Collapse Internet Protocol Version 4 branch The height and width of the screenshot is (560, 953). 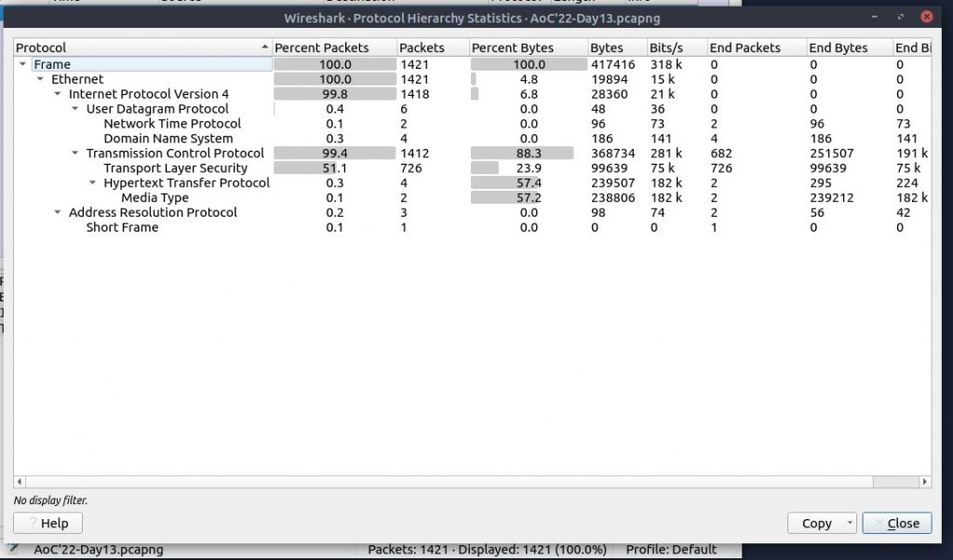point(58,95)
